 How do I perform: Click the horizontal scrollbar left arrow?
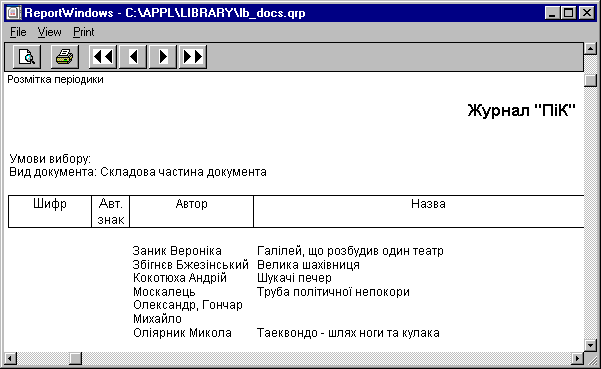click(10, 359)
